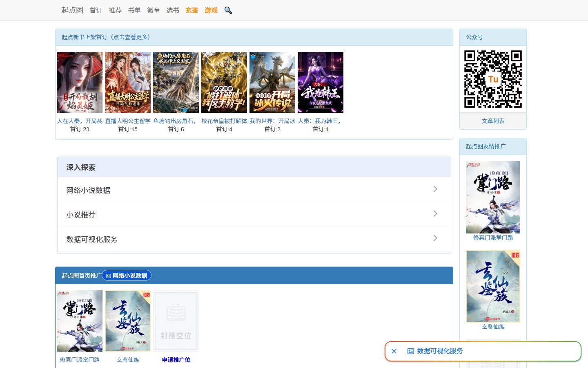Viewport: 588px width, 368px height.
Task: Click the 首订:23 count text
Action: [x=80, y=129]
